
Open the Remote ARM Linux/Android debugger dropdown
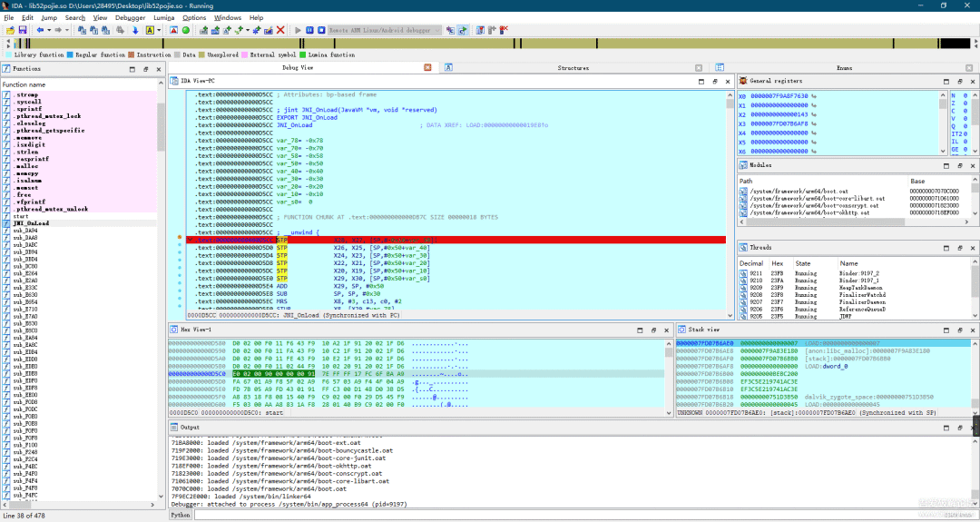385,30
